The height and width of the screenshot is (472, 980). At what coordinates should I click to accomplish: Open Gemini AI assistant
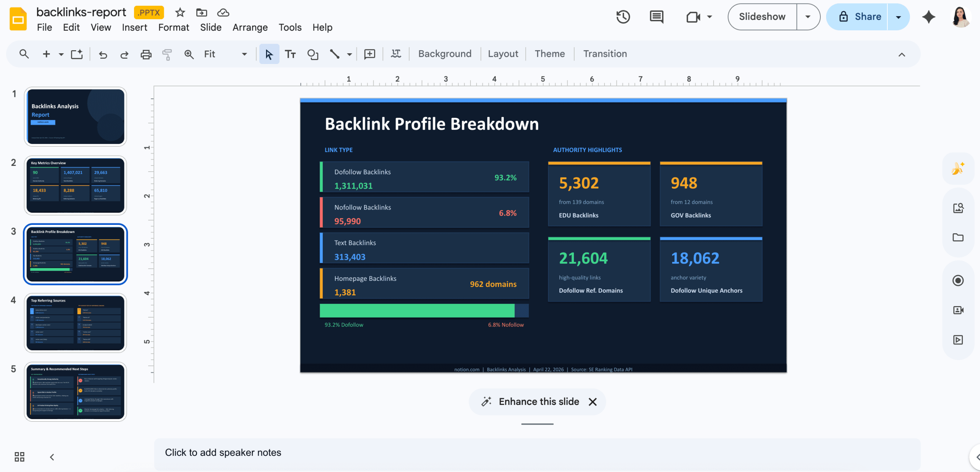(929, 16)
